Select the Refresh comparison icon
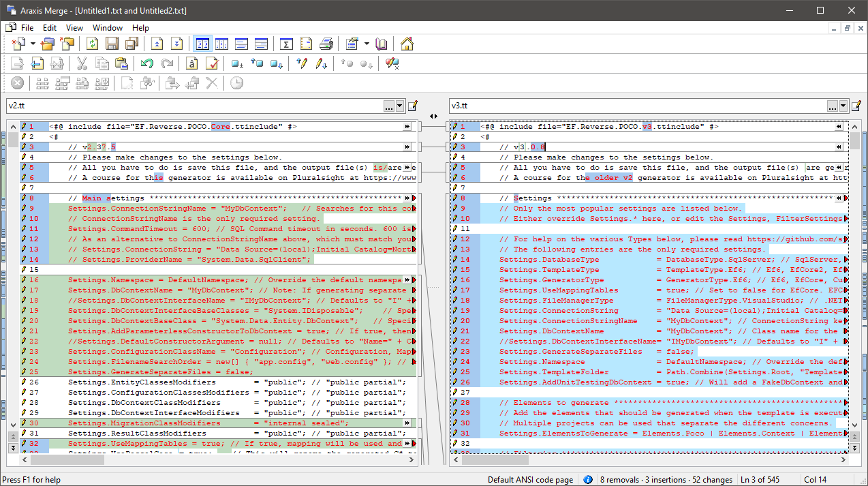The width and height of the screenshot is (868, 486). tap(92, 43)
